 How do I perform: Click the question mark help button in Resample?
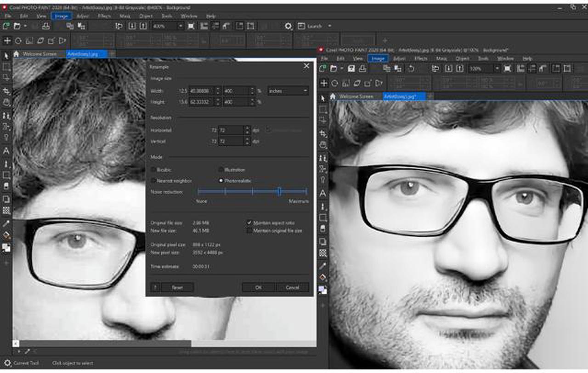coord(155,287)
